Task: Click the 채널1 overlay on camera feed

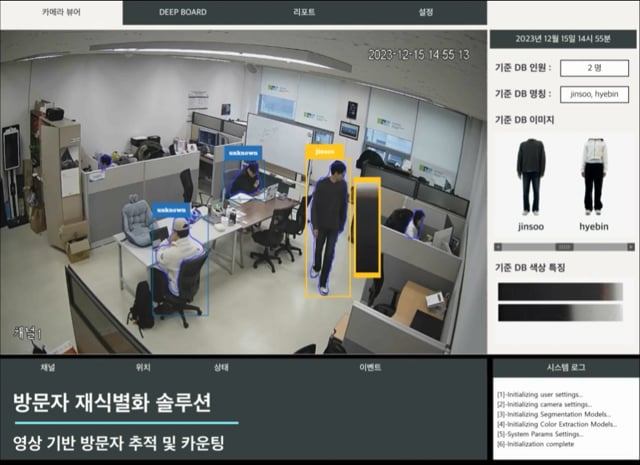Action: tap(28, 333)
